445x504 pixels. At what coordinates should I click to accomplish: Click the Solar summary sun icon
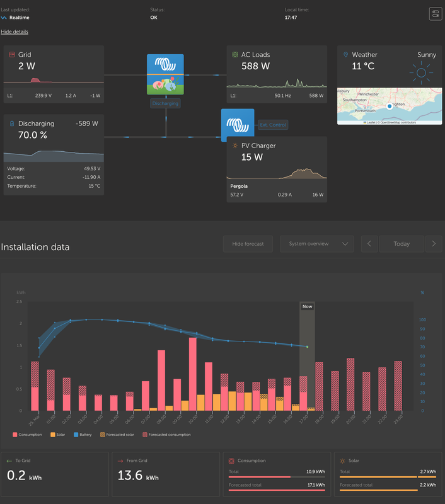(342, 461)
